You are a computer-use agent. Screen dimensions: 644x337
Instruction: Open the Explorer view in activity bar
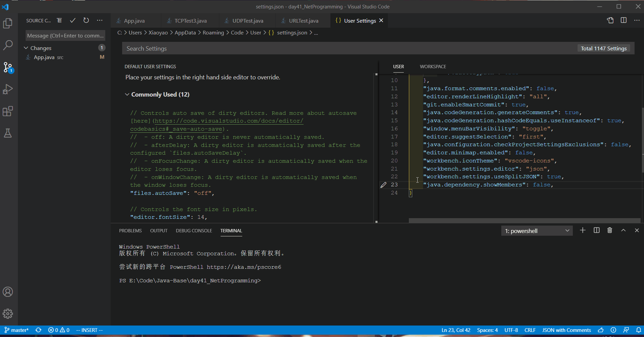tap(8, 23)
